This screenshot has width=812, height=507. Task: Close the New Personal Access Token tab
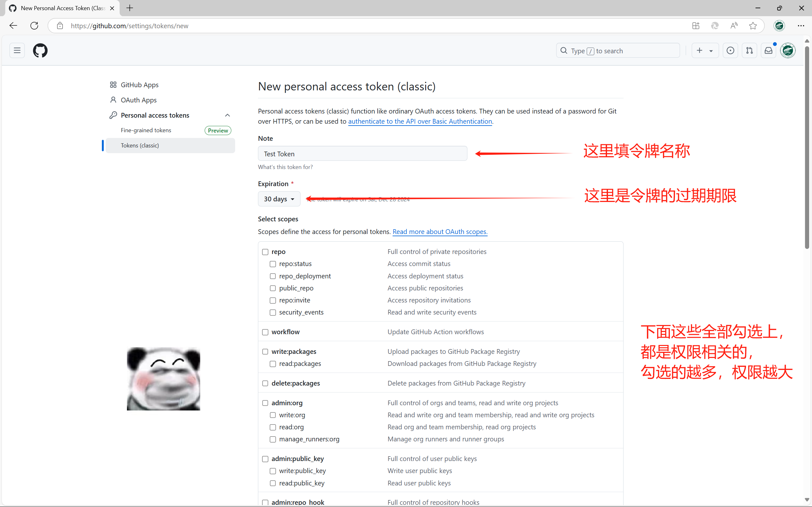pos(112,8)
